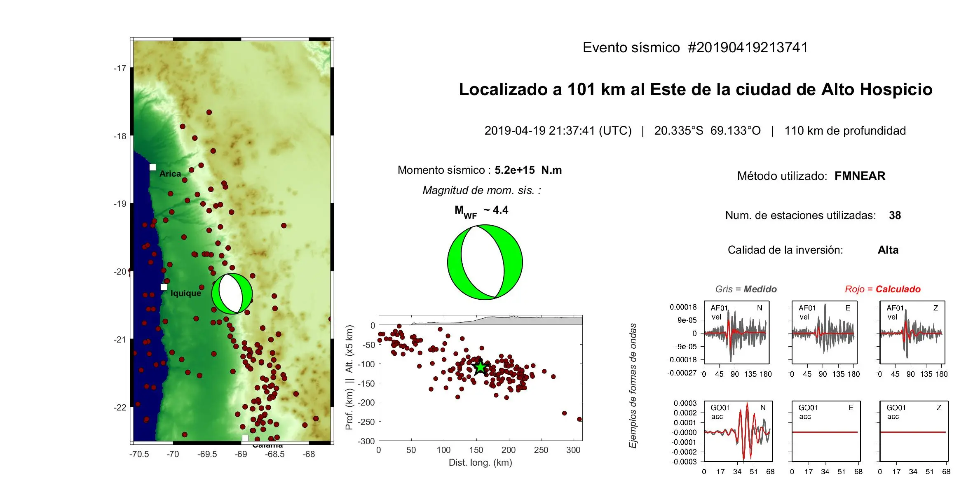Screen dimensions: 980x499
Task: Open the AF01 Z velocity waveform plot
Action: pyautogui.click(x=912, y=333)
